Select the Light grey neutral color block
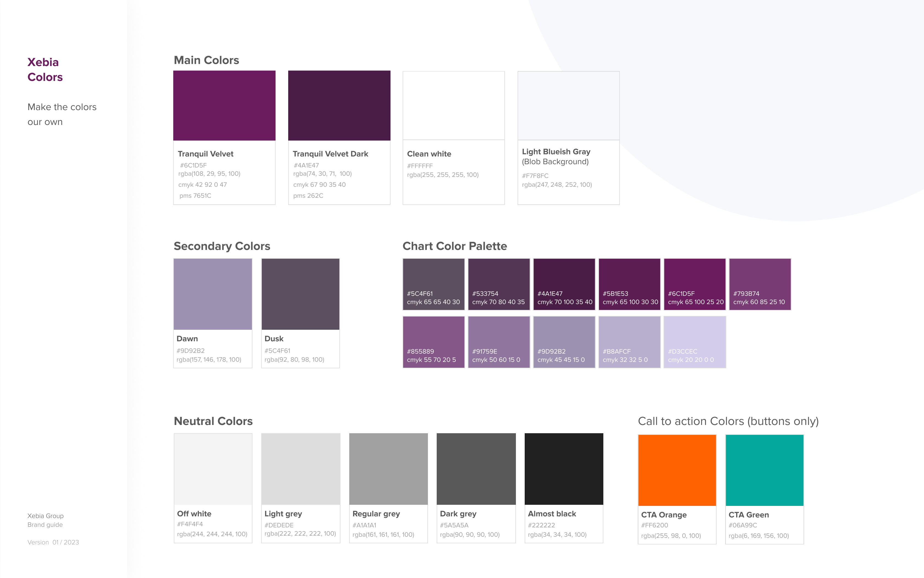Image resolution: width=924 pixels, height=578 pixels. pyautogui.click(x=301, y=469)
